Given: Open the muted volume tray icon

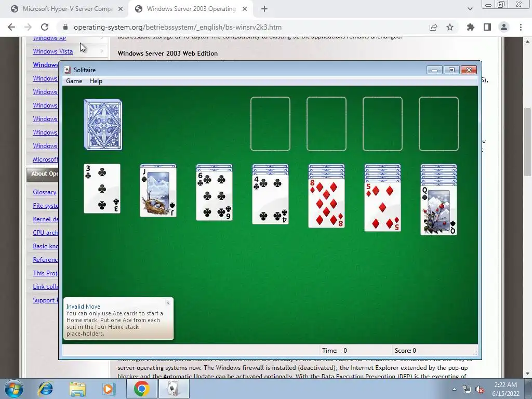Looking at the screenshot, I should (480, 389).
